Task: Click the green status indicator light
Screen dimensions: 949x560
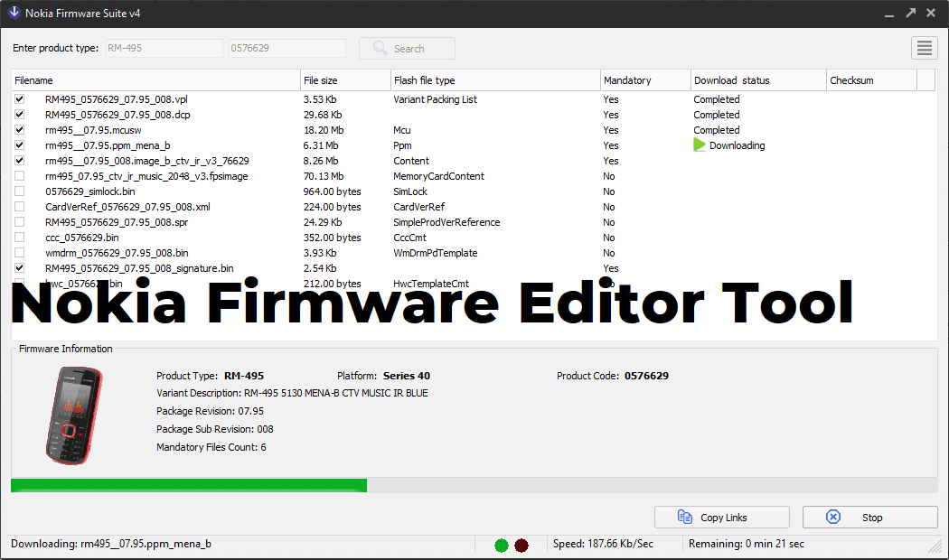Action: [502, 546]
